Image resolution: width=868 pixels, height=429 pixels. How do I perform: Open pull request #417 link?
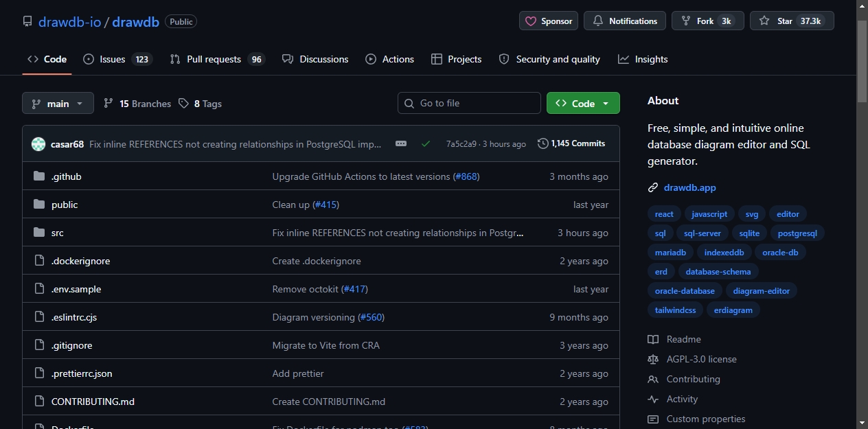tap(354, 289)
